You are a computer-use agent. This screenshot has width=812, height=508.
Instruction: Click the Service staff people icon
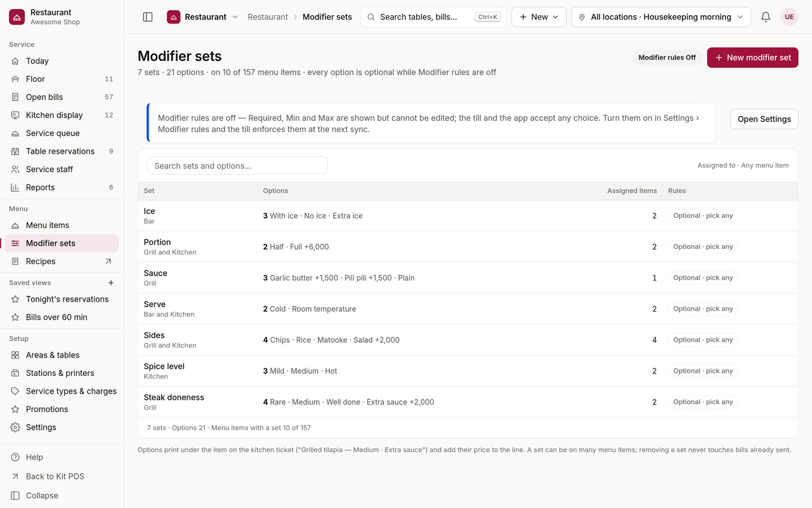[x=15, y=170]
